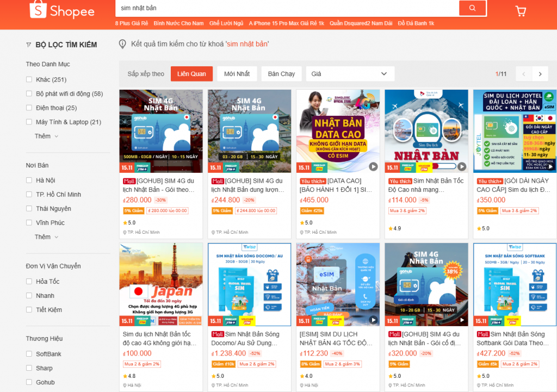
Task: Play video on eSIM Nhật Bản product
Action: [373, 320]
